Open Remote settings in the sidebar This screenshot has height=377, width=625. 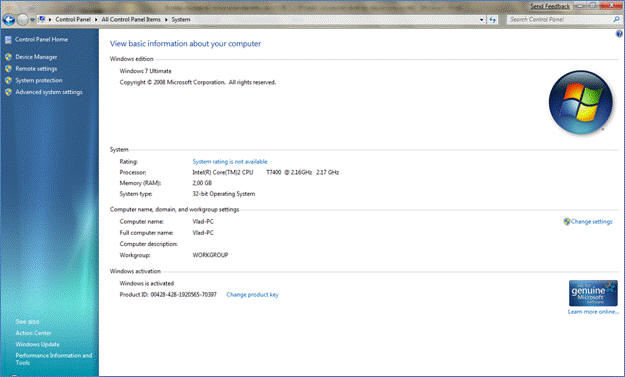pyautogui.click(x=36, y=69)
